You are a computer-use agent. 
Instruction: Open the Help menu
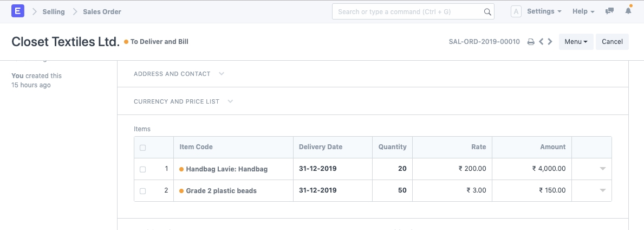(583, 11)
